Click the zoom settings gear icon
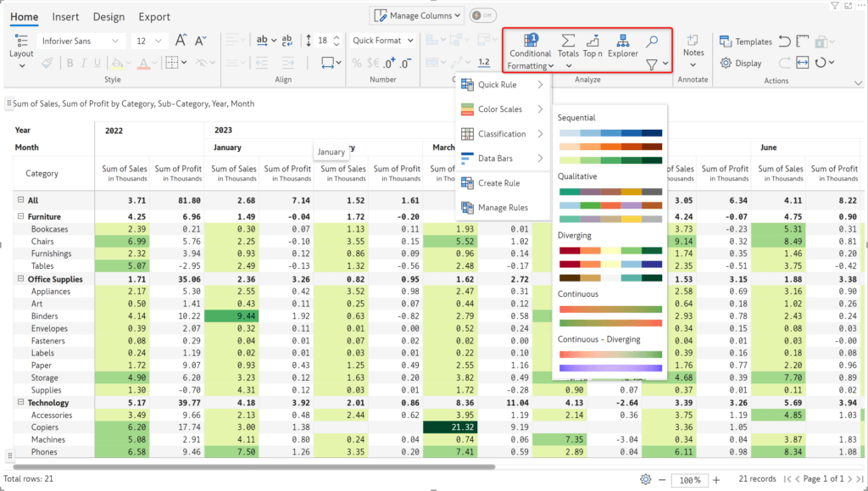The width and height of the screenshot is (868, 491). 646,479
